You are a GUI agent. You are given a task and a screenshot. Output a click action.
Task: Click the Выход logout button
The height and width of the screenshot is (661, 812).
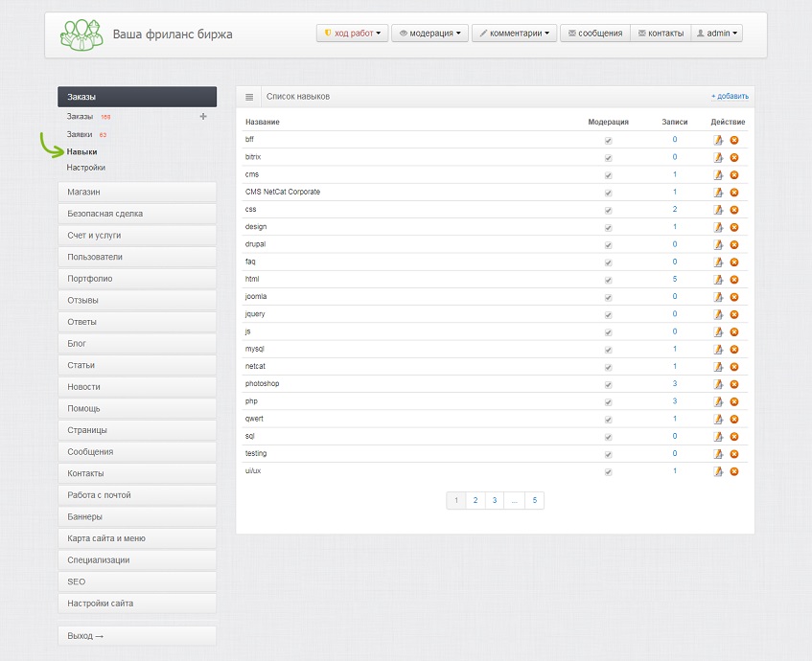[x=137, y=636]
